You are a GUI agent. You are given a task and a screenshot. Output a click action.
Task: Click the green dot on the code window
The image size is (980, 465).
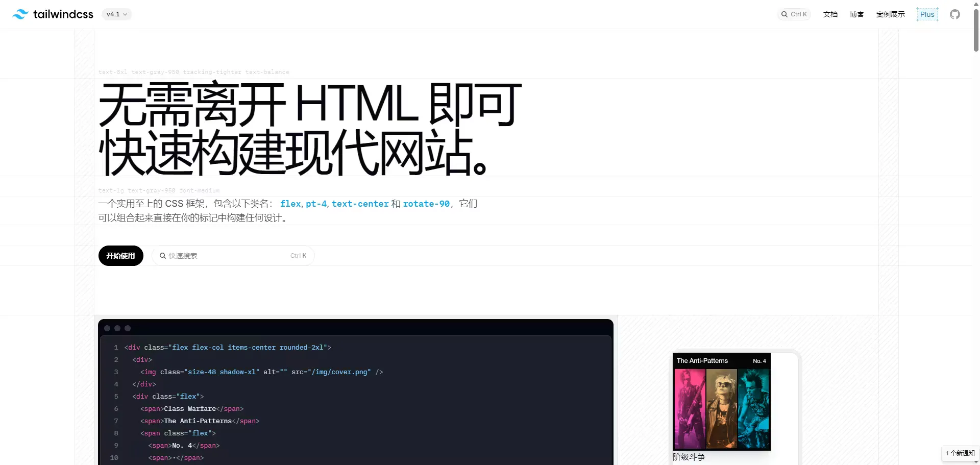pos(128,328)
